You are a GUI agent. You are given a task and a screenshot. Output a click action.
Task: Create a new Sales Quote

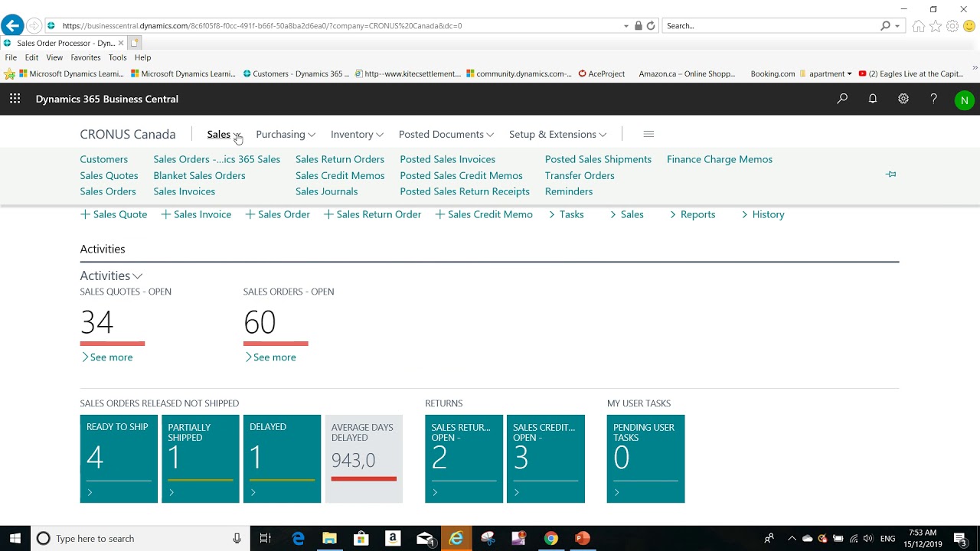113,214
